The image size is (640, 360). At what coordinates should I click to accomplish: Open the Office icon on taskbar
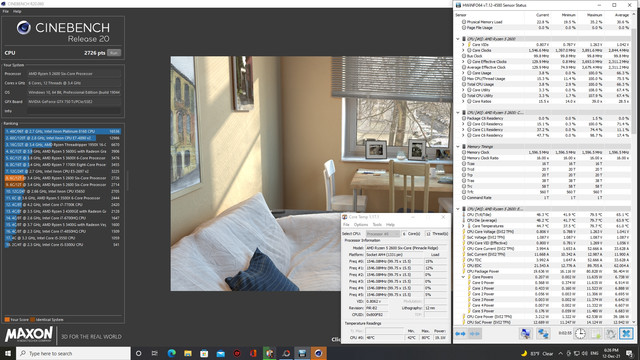click(x=253, y=353)
